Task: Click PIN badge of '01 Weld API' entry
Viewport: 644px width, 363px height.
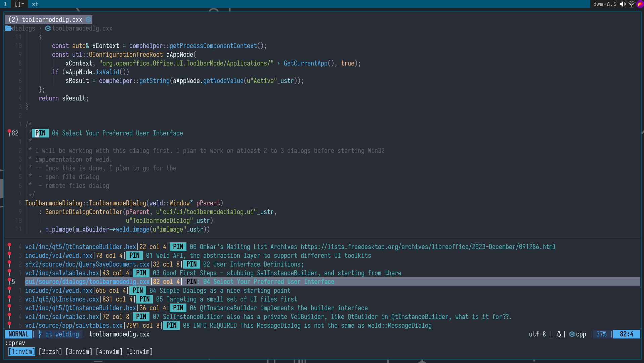Action: coord(134,255)
